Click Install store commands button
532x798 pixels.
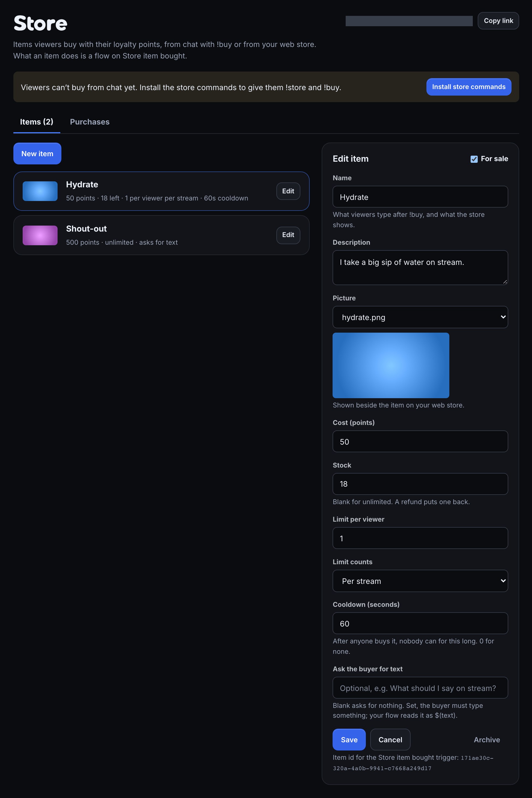pos(468,87)
